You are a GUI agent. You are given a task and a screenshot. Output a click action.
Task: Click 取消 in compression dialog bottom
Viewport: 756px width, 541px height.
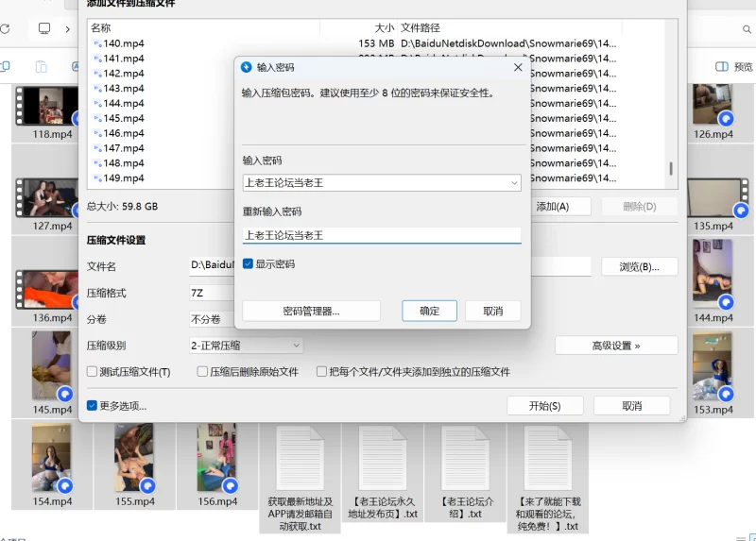coord(631,406)
